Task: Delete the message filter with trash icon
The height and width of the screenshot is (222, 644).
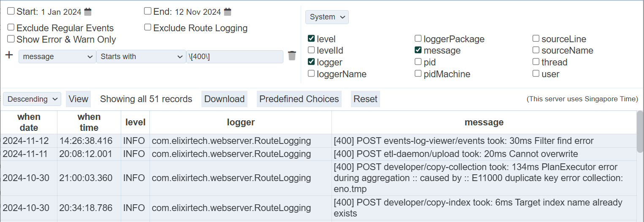Action: coord(292,56)
